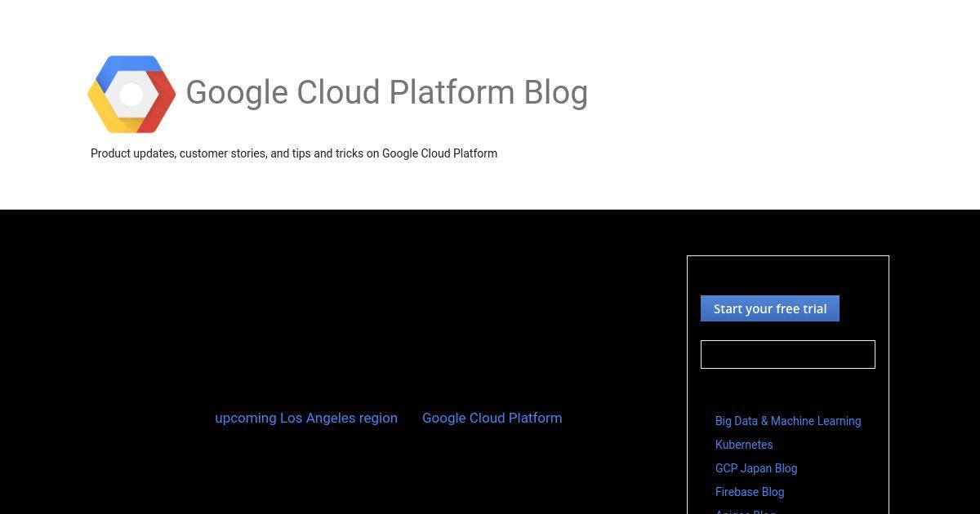Select the blog tagline about product updates
The width and height of the screenshot is (980, 514).
tap(294, 153)
